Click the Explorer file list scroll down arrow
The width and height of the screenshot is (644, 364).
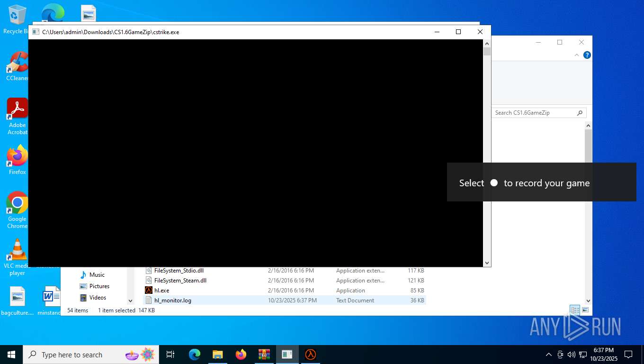tap(589, 300)
